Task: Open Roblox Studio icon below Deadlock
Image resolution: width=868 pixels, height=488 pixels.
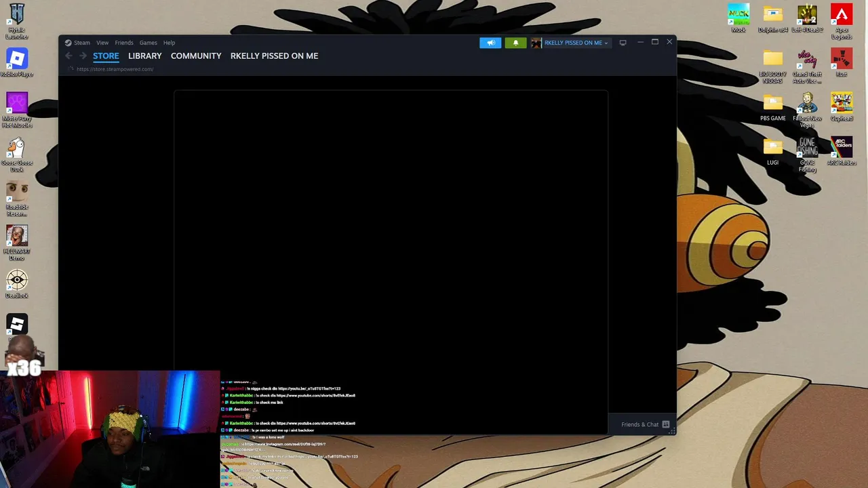Action: (x=17, y=324)
